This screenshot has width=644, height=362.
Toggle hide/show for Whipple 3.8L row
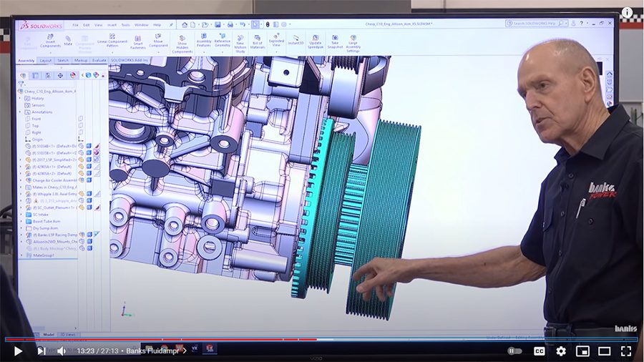point(82,194)
